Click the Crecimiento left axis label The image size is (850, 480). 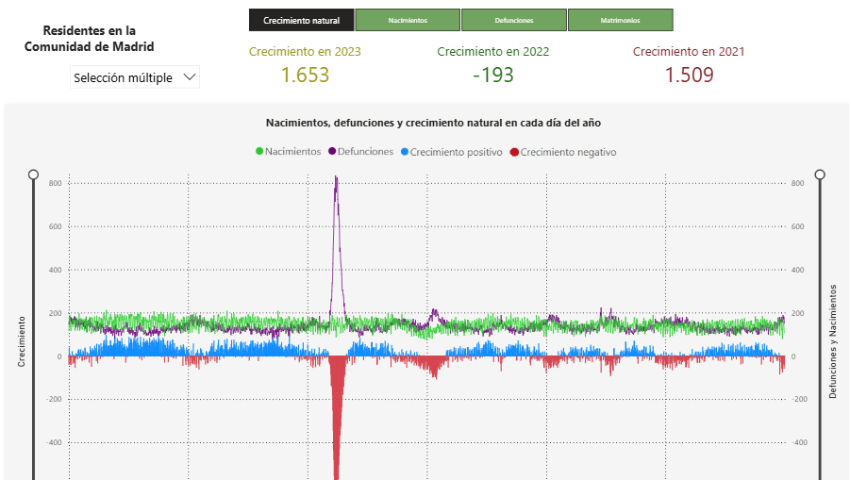(21, 343)
